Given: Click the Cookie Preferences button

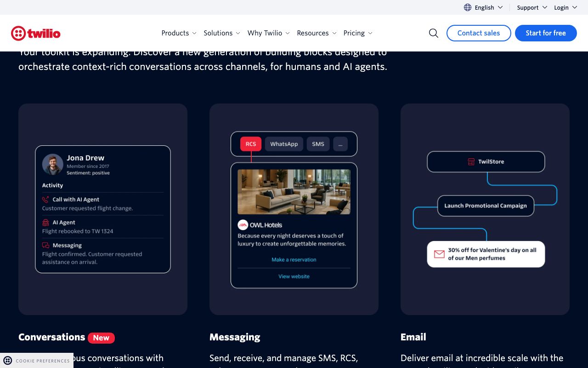Looking at the screenshot, I should (37, 361).
